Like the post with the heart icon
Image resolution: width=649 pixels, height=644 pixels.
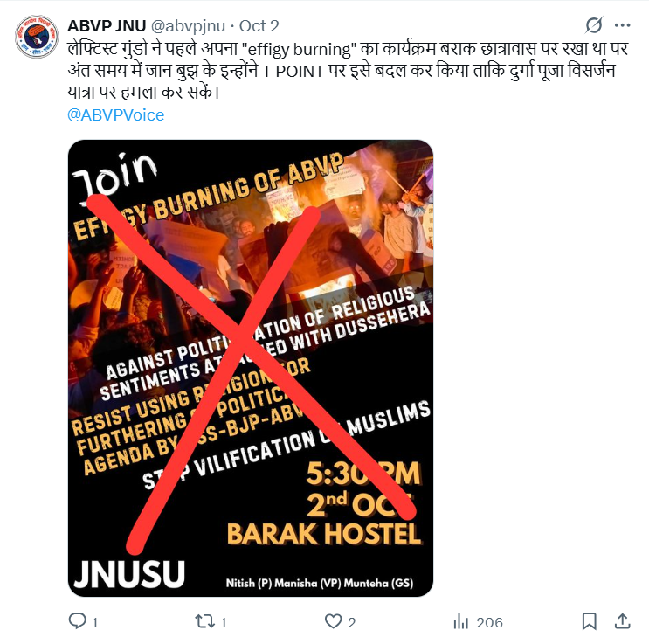tap(333, 621)
